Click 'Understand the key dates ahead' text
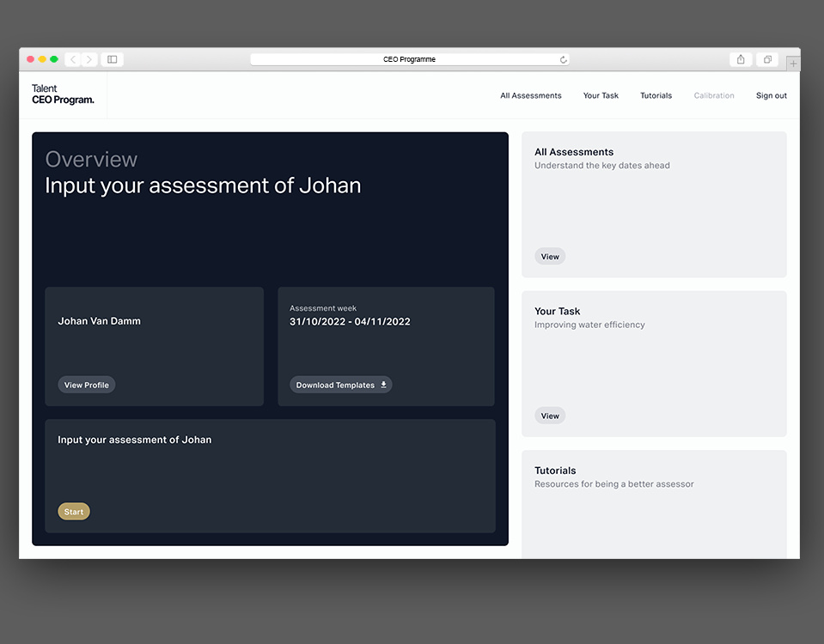The height and width of the screenshot is (644, 824). coord(601,166)
